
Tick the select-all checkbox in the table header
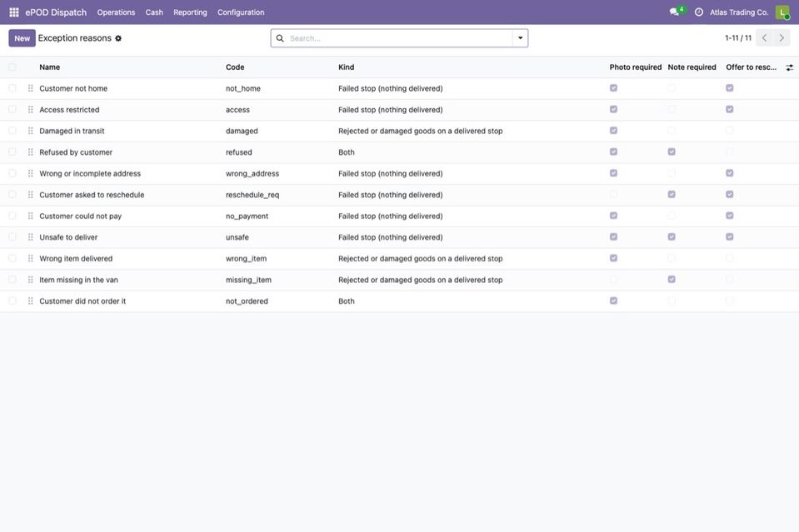(x=12, y=67)
